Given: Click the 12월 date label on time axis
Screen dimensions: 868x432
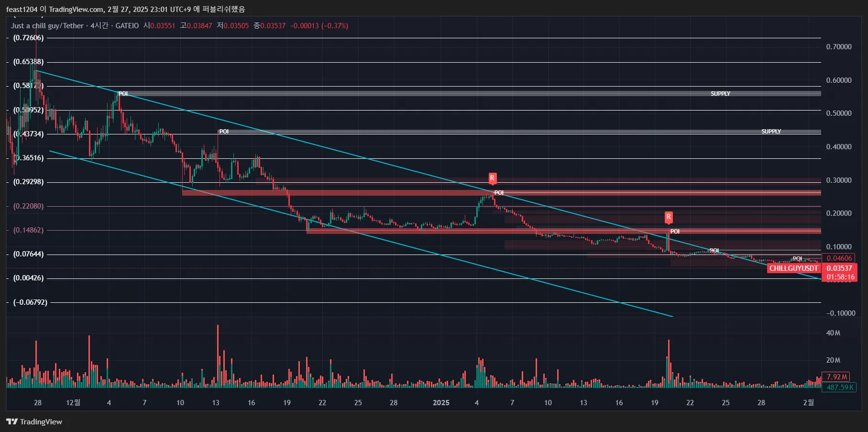Looking at the screenshot, I should tap(73, 403).
